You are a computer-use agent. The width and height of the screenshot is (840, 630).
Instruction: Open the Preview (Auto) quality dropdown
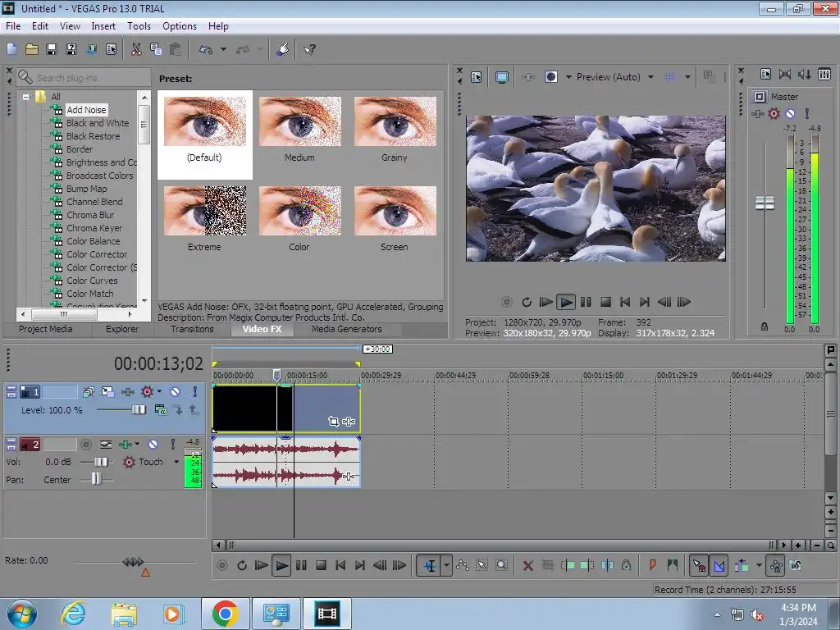click(651, 77)
